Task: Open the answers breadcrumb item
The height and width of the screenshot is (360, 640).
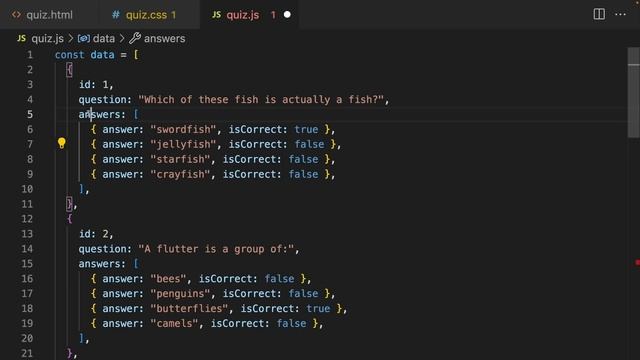Action: pyautogui.click(x=164, y=38)
